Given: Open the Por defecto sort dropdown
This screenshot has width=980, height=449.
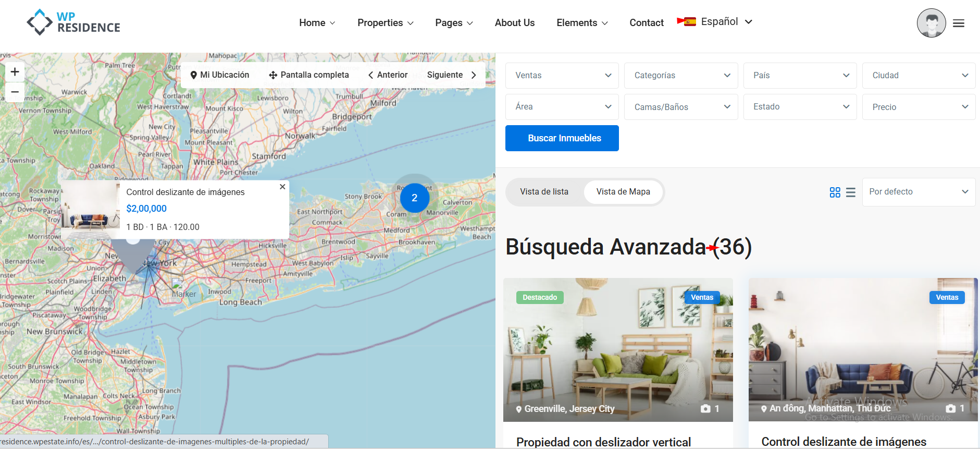Looking at the screenshot, I should 919,192.
